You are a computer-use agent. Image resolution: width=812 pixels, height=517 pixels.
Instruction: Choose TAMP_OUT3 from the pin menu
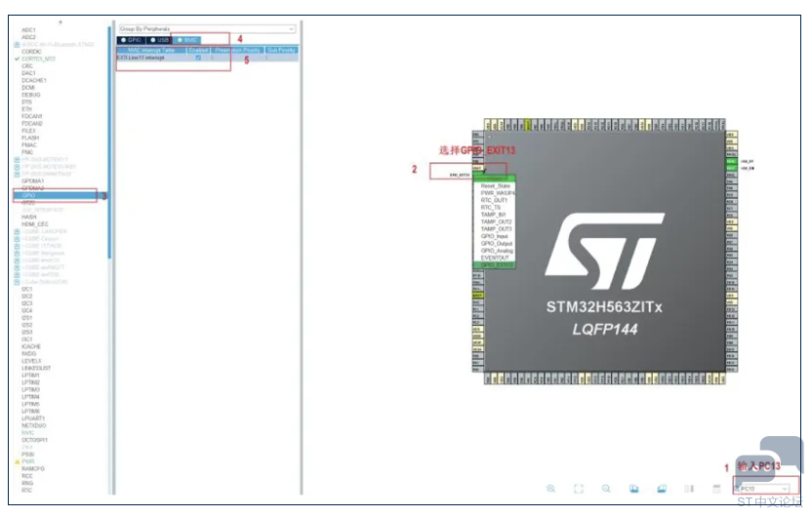click(x=495, y=229)
